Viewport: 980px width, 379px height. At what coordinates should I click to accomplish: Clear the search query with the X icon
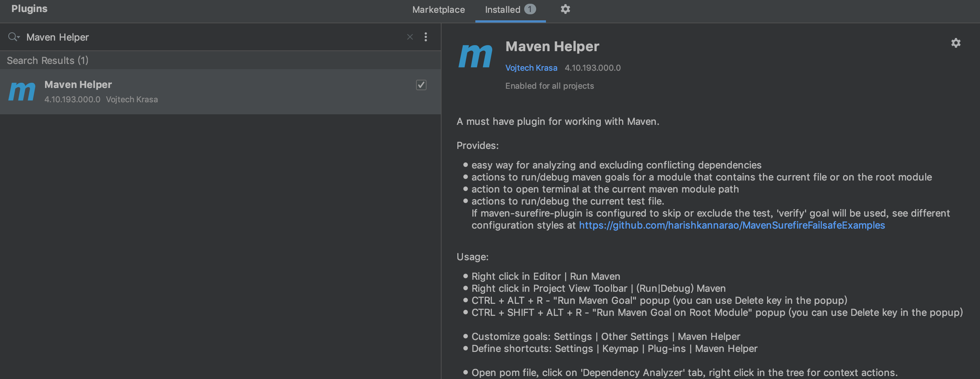(x=410, y=37)
